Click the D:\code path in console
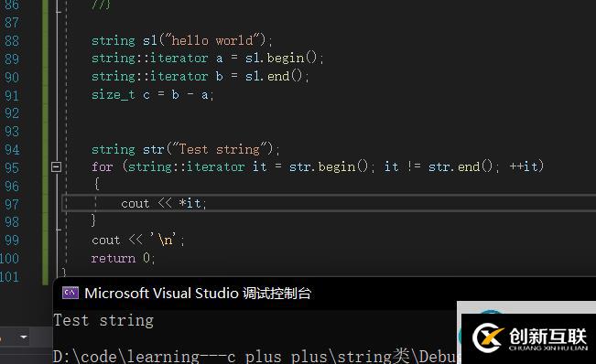This screenshot has height=364, width=596. coord(255,356)
